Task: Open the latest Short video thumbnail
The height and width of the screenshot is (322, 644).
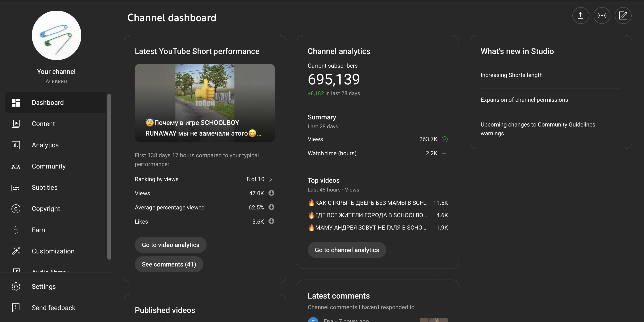Action: point(205,103)
